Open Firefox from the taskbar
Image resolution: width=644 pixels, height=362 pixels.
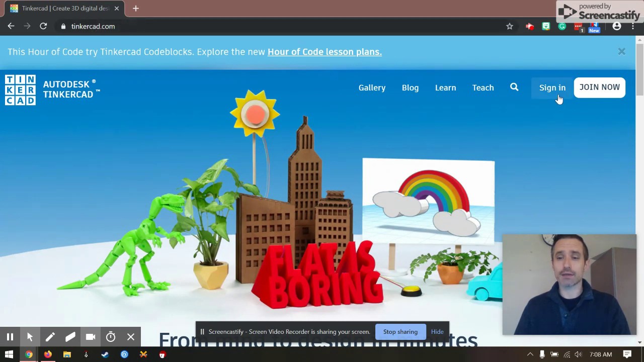tap(48, 354)
